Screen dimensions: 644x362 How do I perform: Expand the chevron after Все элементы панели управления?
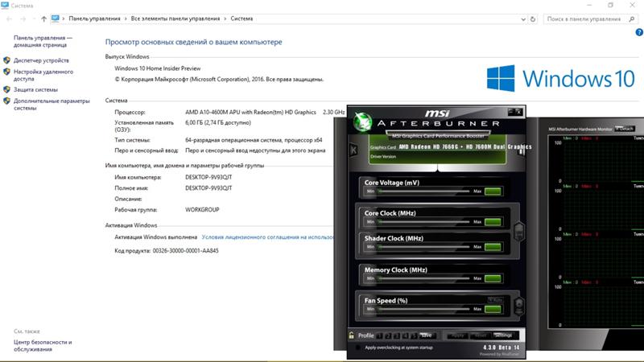click(225, 19)
